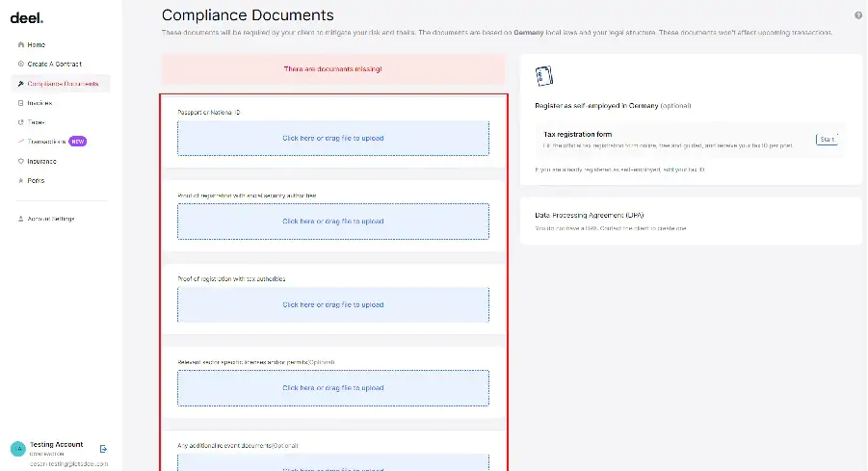
Task: Click 'Testing Account' name in sidebar footer
Action: [x=57, y=444]
